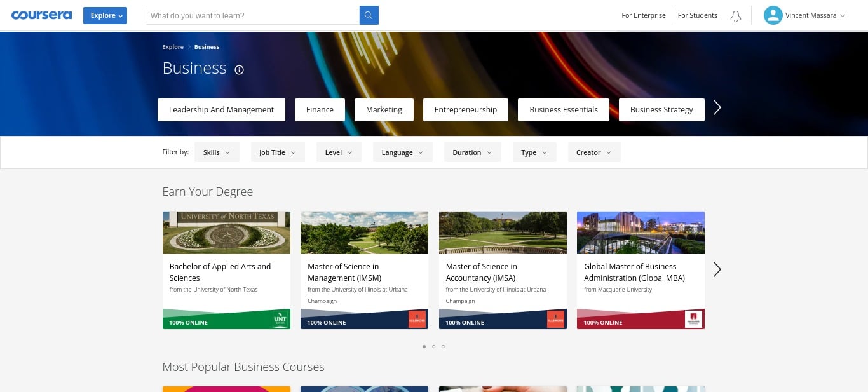The height and width of the screenshot is (392, 868).
Task: Expand the Level filter
Action: click(x=339, y=152)
